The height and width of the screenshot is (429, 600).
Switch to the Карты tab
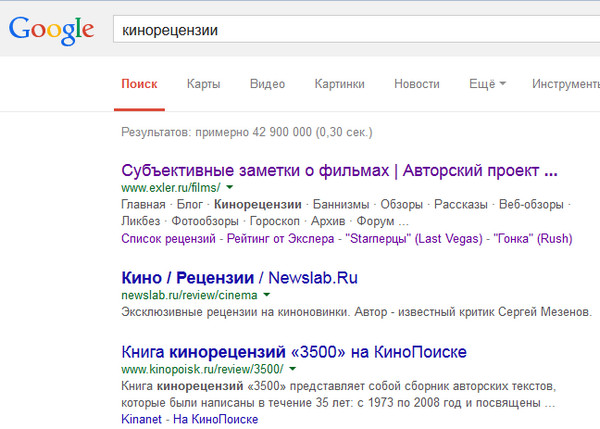click(x=203, y=84)
